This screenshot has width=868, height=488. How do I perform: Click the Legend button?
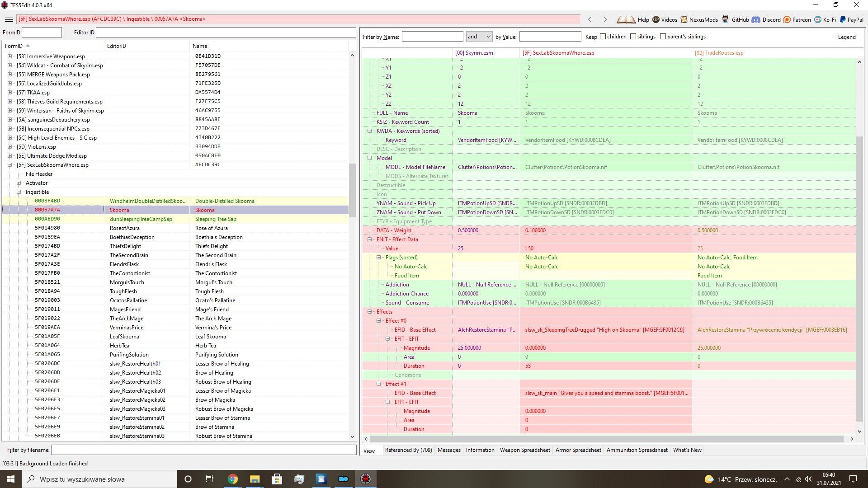click(847, 37)
